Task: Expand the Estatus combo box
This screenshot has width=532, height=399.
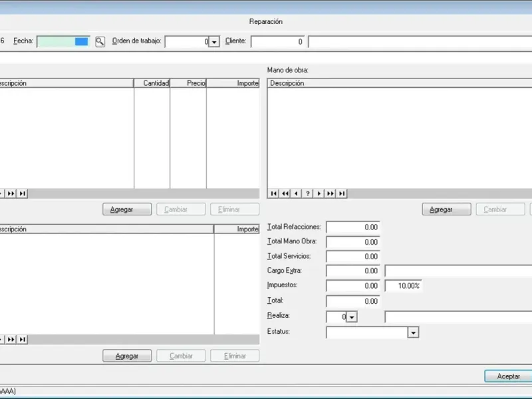Action: tap(413, 332)
